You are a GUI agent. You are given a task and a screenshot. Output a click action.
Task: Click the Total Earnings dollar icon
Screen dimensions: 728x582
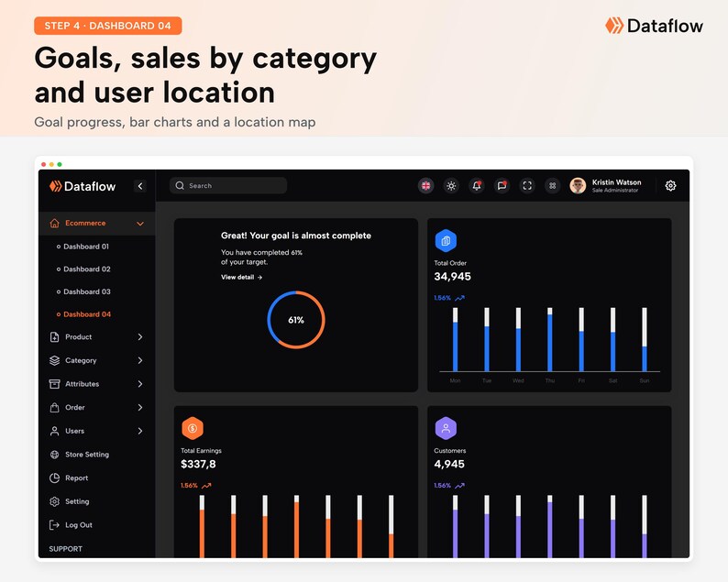(x=193, y=428)
